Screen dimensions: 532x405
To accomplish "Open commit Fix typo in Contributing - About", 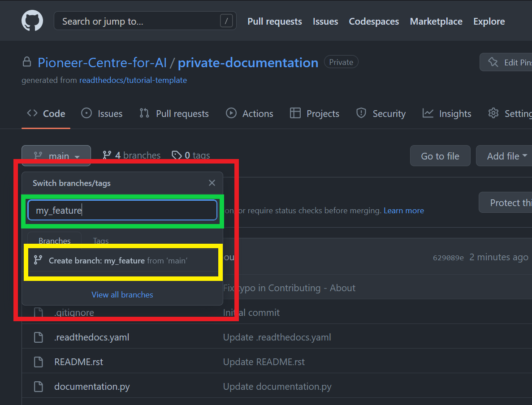I will (x=289, y=288).
